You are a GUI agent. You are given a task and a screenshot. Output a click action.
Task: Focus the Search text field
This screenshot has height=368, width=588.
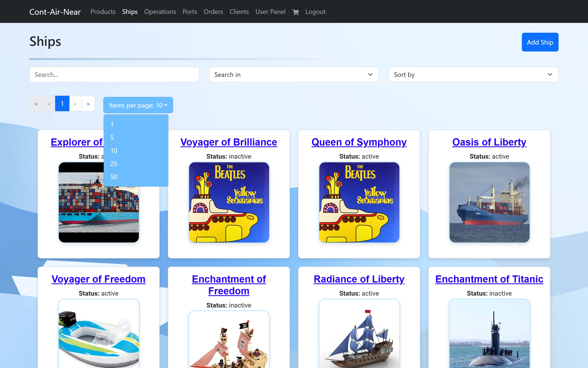click(x=114, y=74)
